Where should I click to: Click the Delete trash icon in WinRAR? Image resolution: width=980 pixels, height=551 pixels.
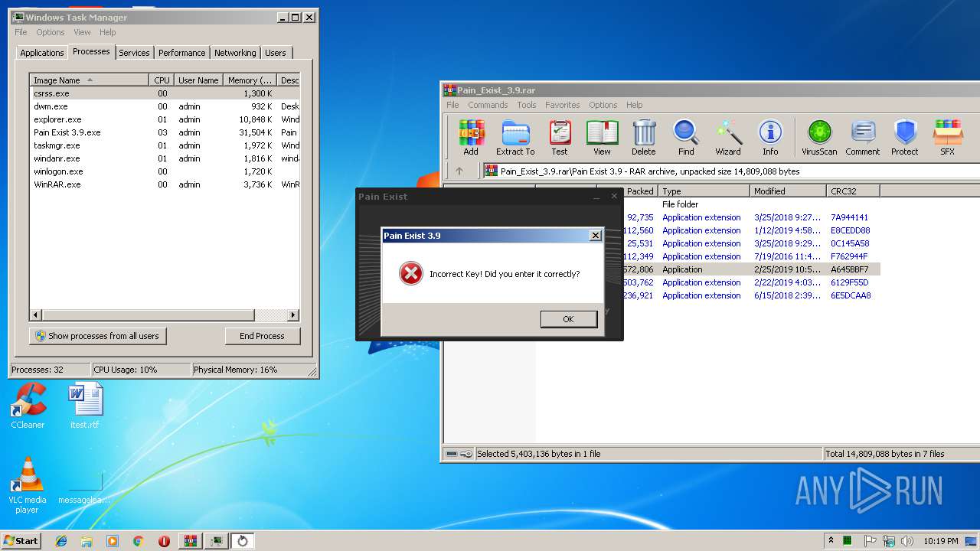(x=644, y=138)
